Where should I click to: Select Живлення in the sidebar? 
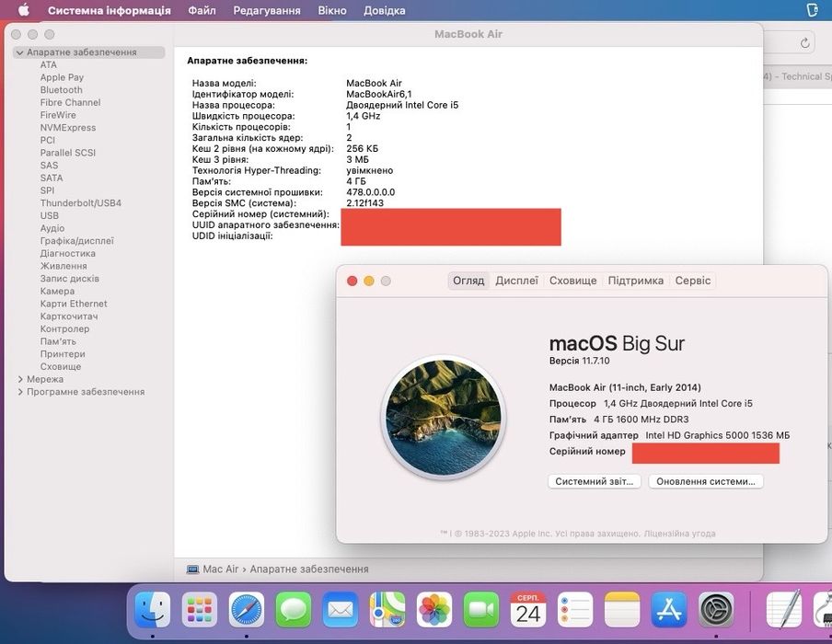[64, 266]
